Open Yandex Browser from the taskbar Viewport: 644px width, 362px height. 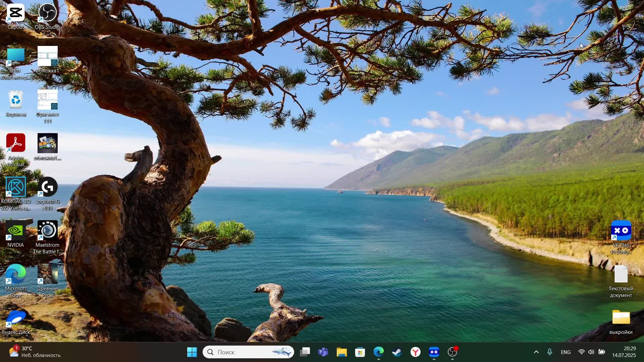(416, 352)
